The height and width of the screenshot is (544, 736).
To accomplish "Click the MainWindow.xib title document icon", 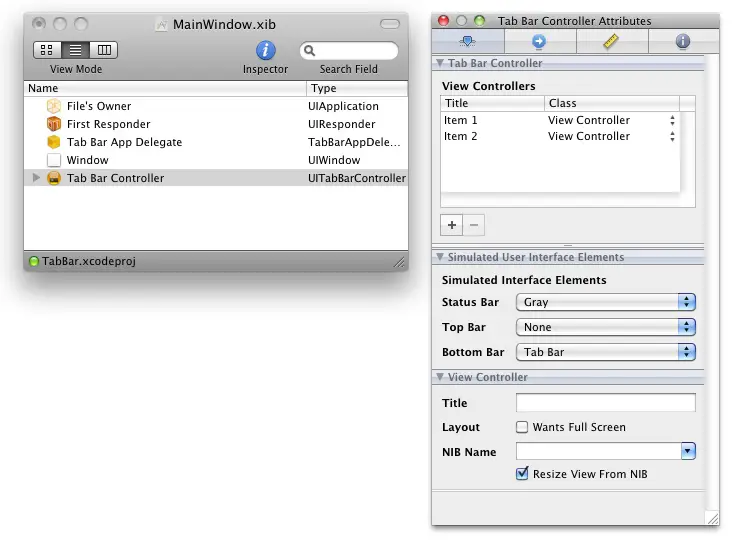I will point(161,24).
